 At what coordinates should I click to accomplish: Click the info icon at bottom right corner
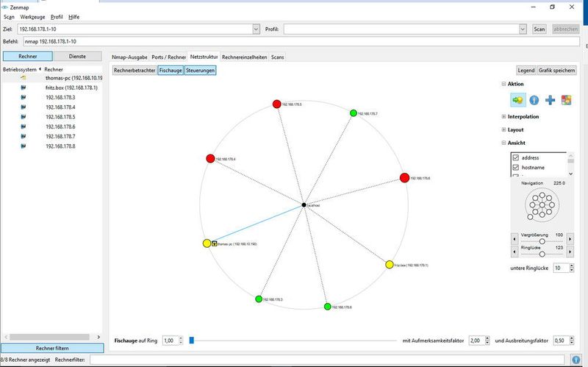pyautogui.click(x=576, y=360)
